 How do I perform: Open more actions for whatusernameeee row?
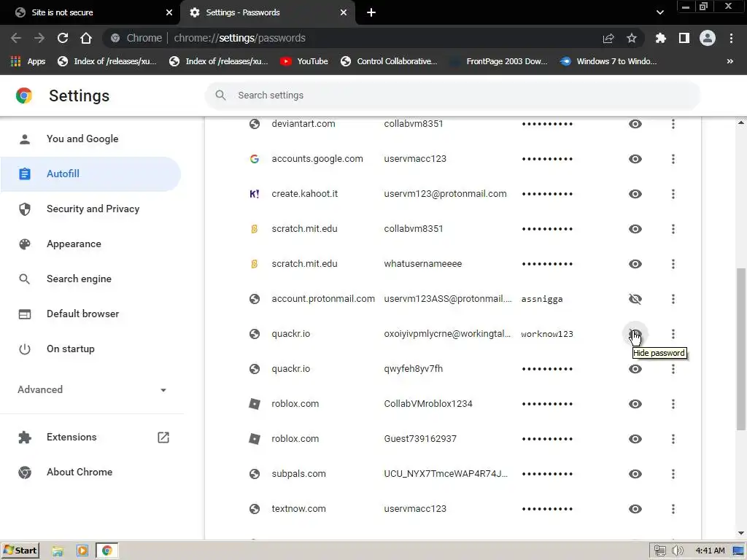[x=673, y=264]
